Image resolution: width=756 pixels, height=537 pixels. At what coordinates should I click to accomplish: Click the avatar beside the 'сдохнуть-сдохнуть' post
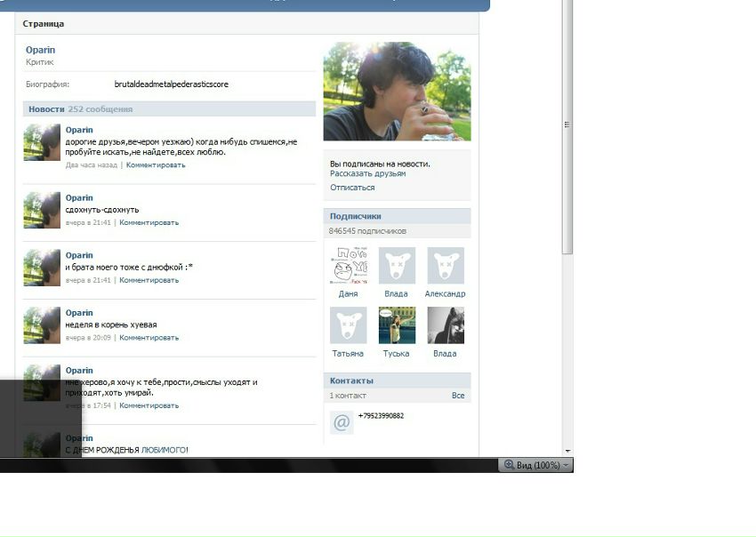[x=42, y=210]
